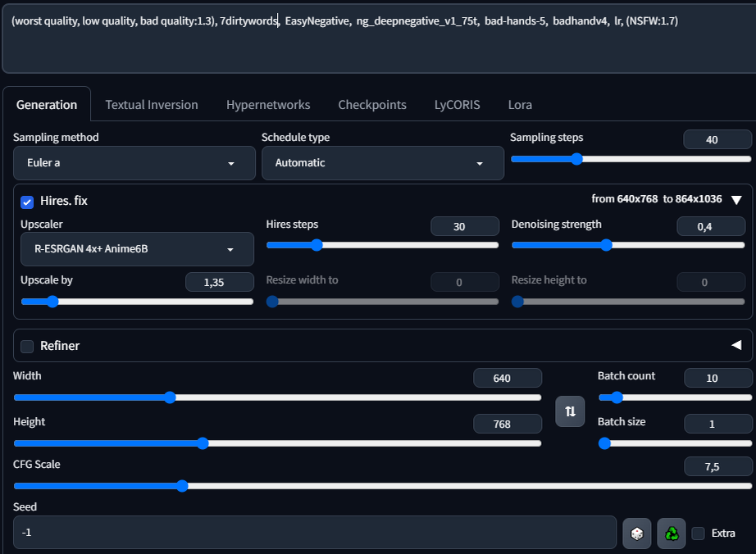Open the Lora tab
The image size is (756, 554).
(520, 105)
